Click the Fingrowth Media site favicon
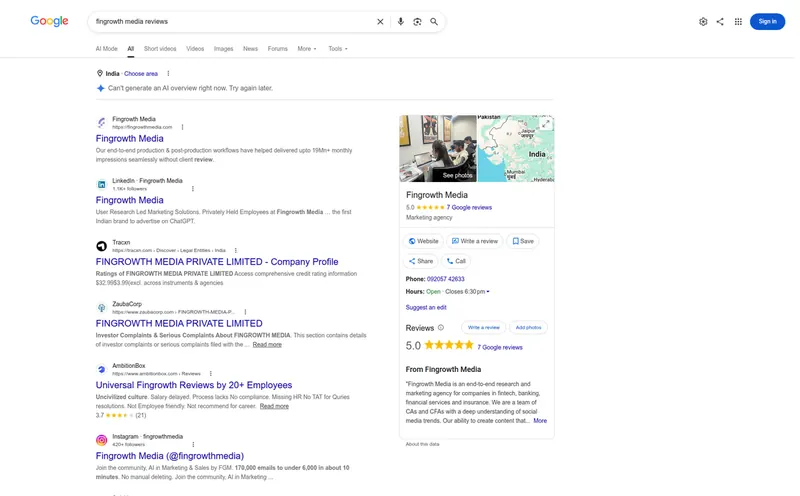Viewport: 800px width, 496px height. (102, 122)
